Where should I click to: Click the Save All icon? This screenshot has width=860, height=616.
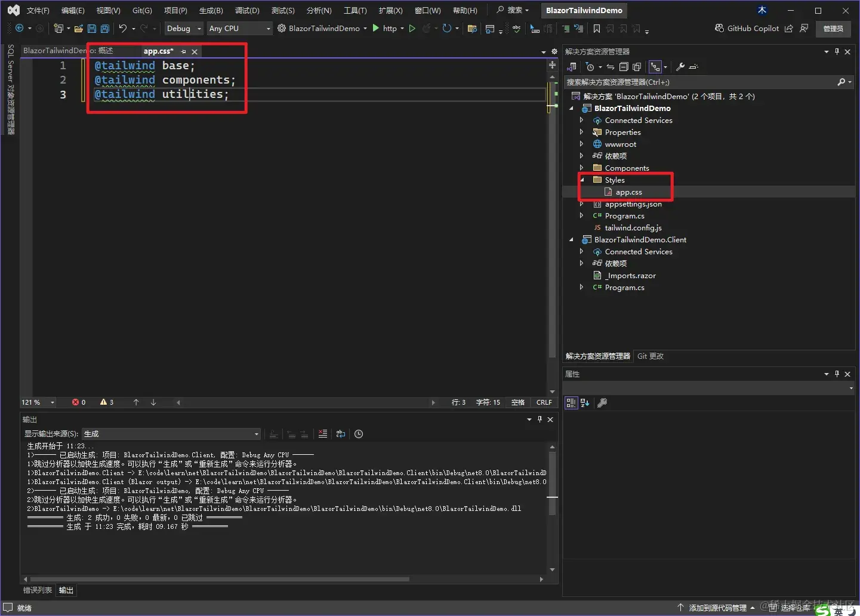pyautogui.click(x=104, y=28)
